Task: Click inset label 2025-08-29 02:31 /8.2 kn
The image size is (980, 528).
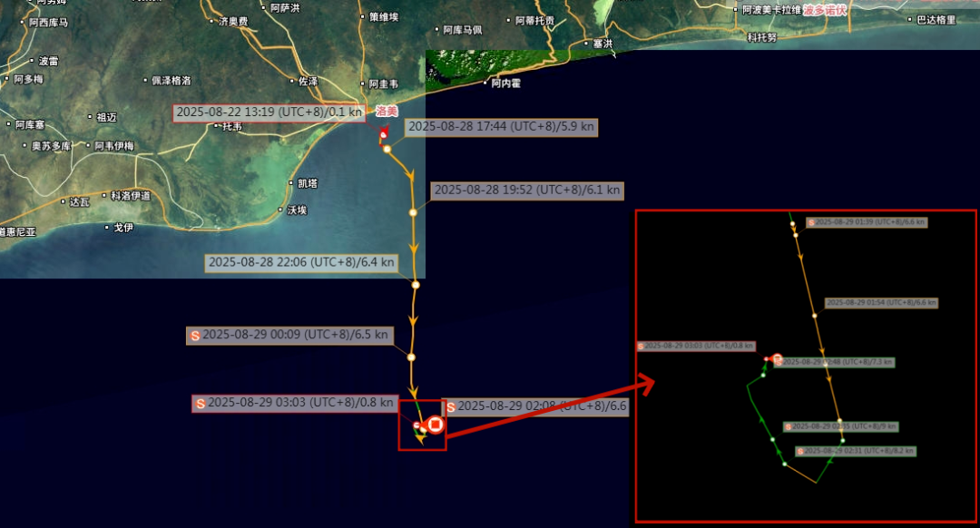Action: point(856,451)
